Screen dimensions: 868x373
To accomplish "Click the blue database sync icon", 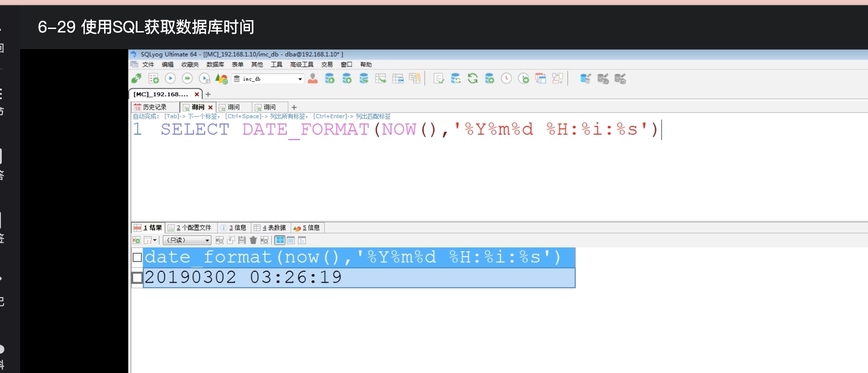I will pyautogui.click(x=586, y=79).
